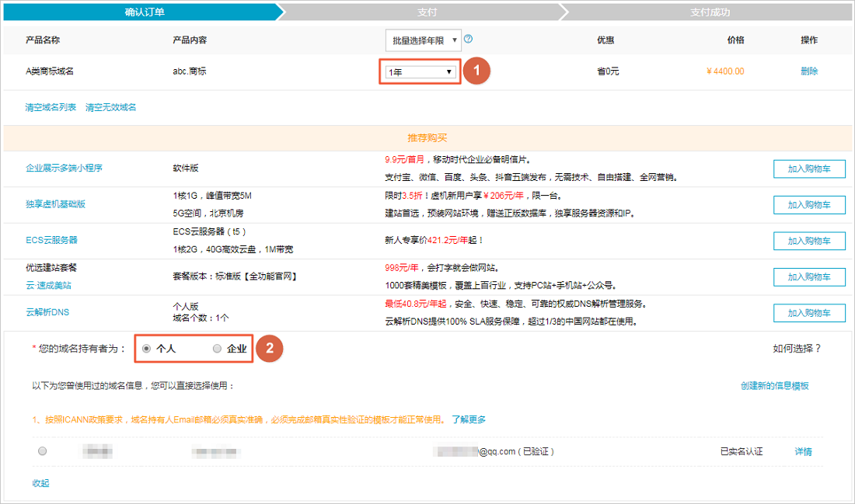855x504 pixels.
Task: Collapse the template list with 收起
Action: [x=40, y=483]
